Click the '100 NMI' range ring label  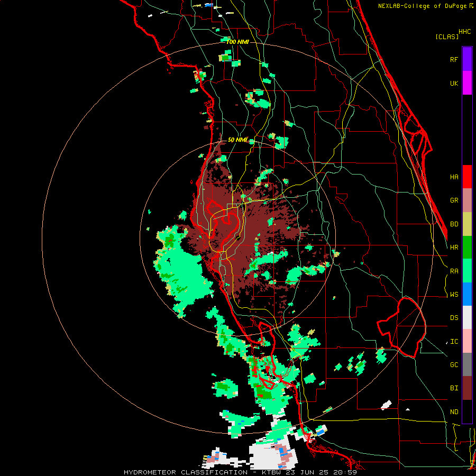237,42
